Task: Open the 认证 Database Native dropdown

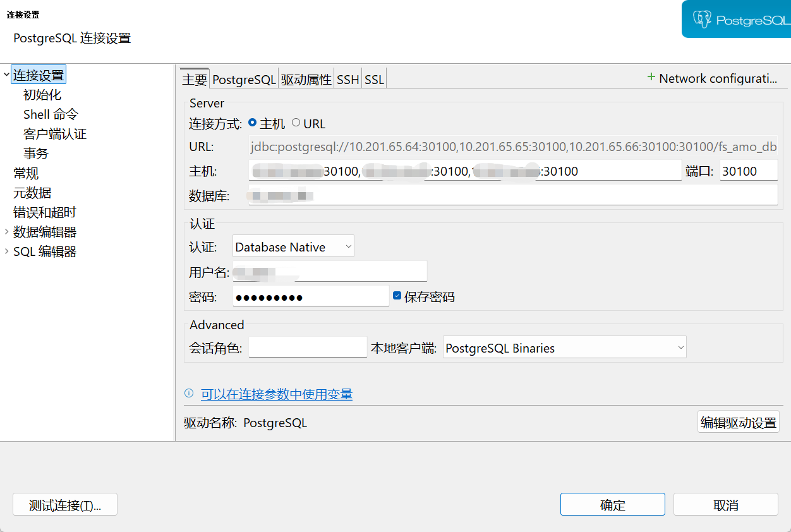Action: (x=293, y=246)
